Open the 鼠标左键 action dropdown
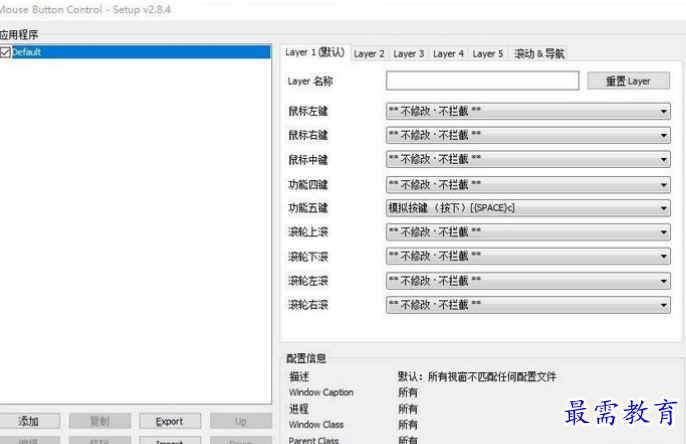 [528, 112]
